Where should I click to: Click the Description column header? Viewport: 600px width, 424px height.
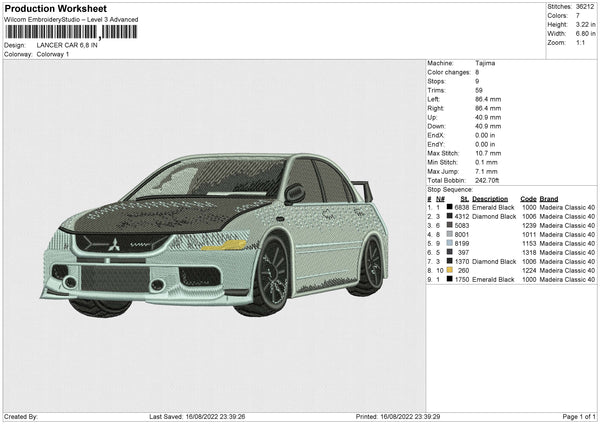[x=490, y=199]
